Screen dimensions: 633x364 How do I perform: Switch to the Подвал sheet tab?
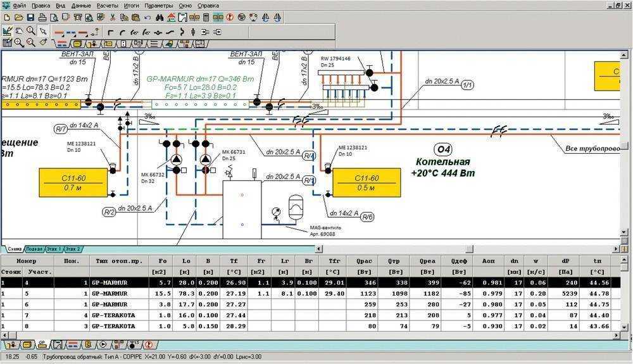tap(34, 249)
